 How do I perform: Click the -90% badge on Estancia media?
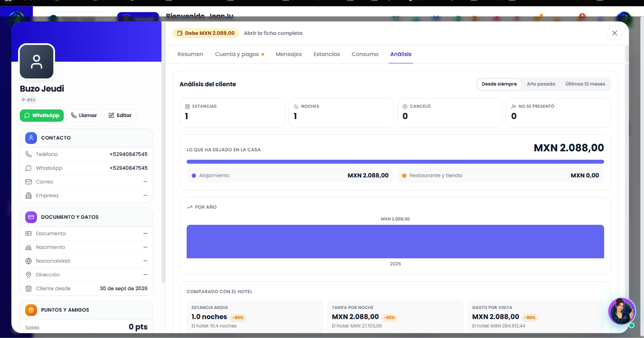[237, 317]
